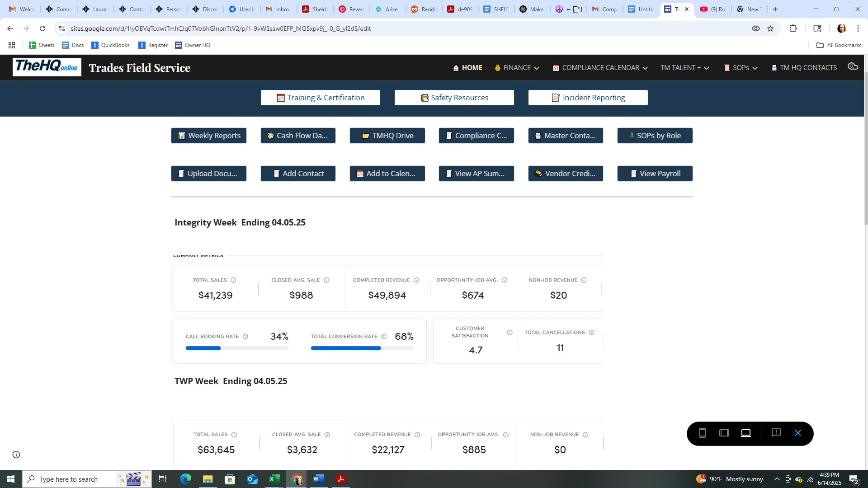Screen dimensions: 868x488
Task: Click info icon beside Total Cancellations
Action: (x=591, y=333)
